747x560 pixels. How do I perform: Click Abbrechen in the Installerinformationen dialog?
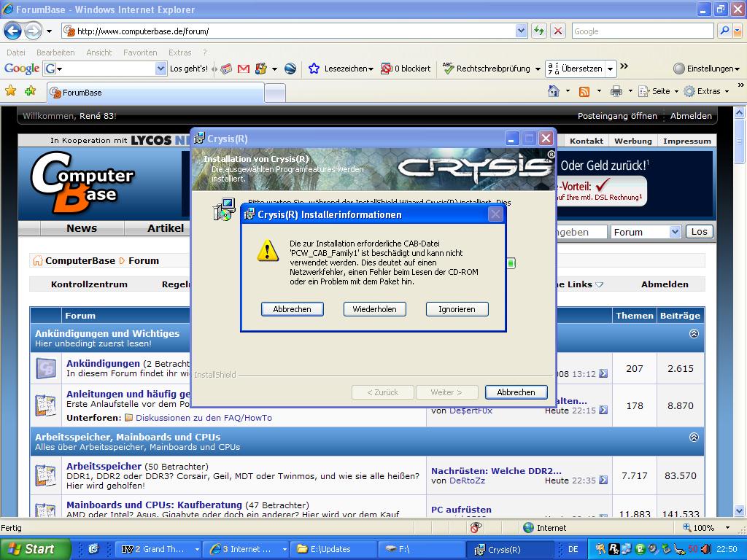pyautogui.click(x=292, y=309)
